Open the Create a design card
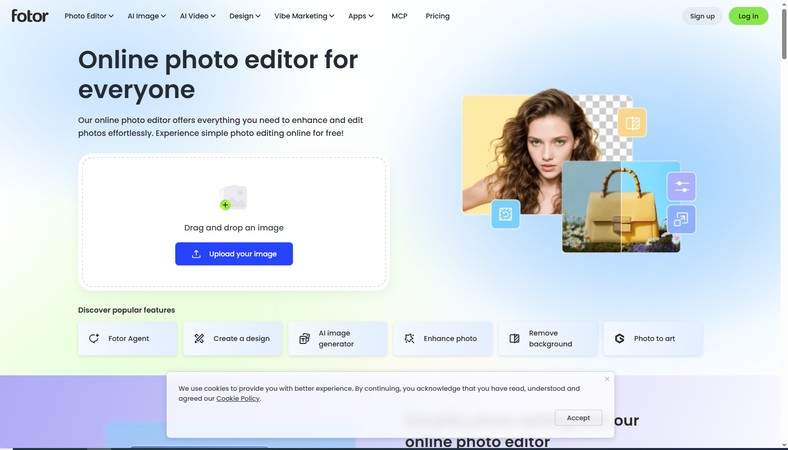Screen dimensions: 788x450 233,338
